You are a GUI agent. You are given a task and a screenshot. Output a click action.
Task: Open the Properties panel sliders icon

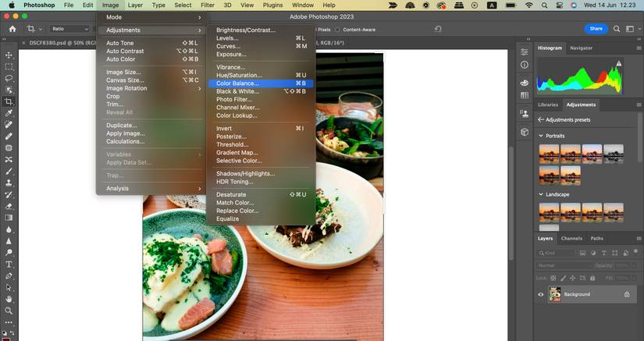coord(525,52)
